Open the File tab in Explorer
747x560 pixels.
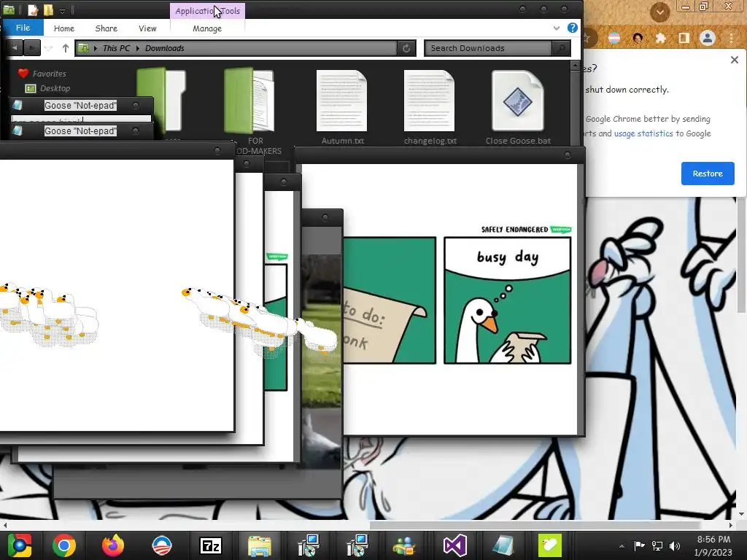tap(23, 28)
